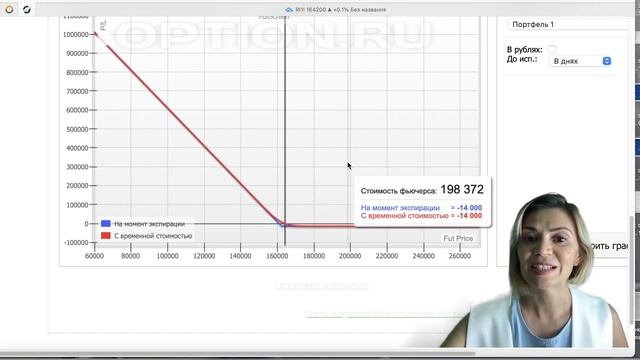Click 'На момент экспирации = -14 000' in tooltip

pos(421,208)
